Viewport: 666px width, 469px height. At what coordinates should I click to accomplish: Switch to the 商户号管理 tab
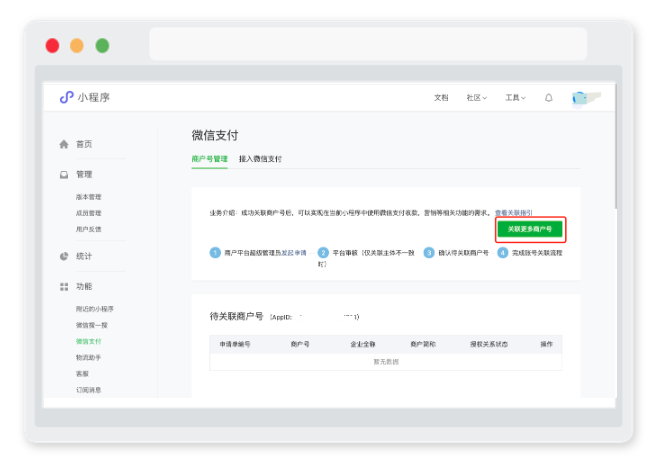[x=209, y=159]
